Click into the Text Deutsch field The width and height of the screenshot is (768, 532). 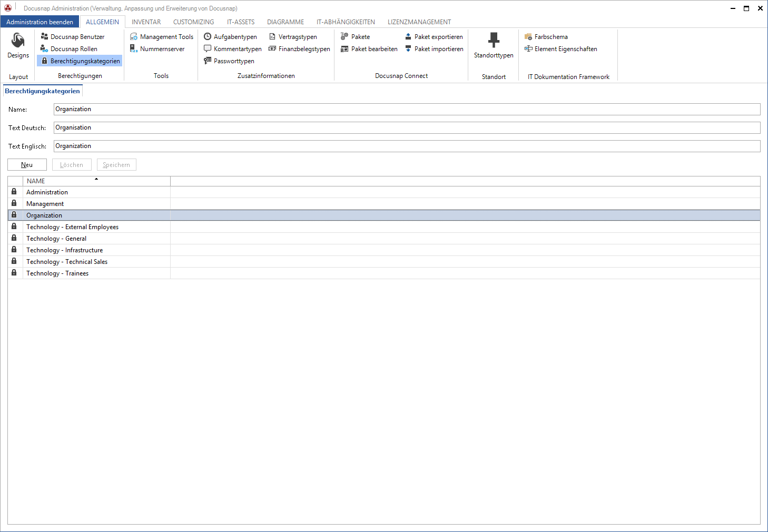pyautogui.click(x=407, y=127)
